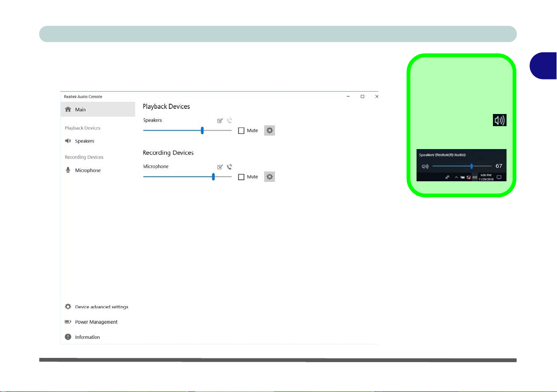Viewport: 557px width, 392px height.
Task: Click Playback Devices sidebar label
Action: coord(82,128)
